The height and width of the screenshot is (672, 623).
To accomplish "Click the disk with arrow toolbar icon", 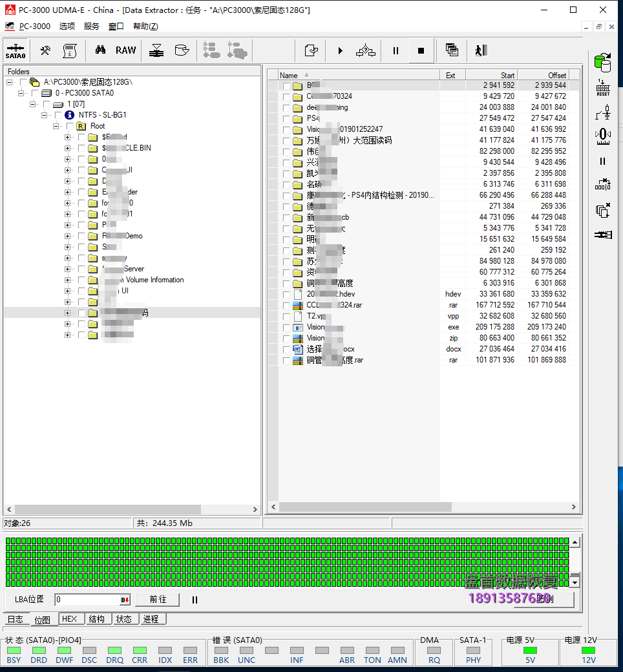I will 182,50.
